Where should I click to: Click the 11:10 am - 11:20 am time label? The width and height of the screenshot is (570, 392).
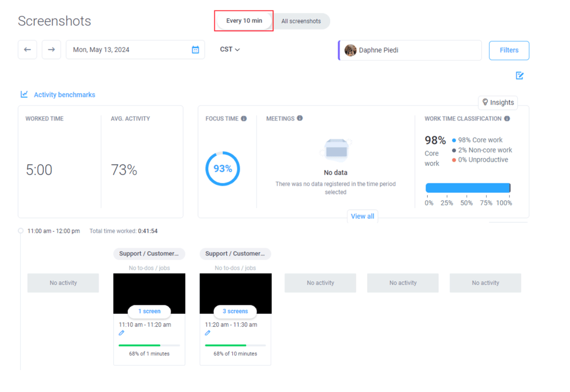pyautogui.click(x=145, y=324)
